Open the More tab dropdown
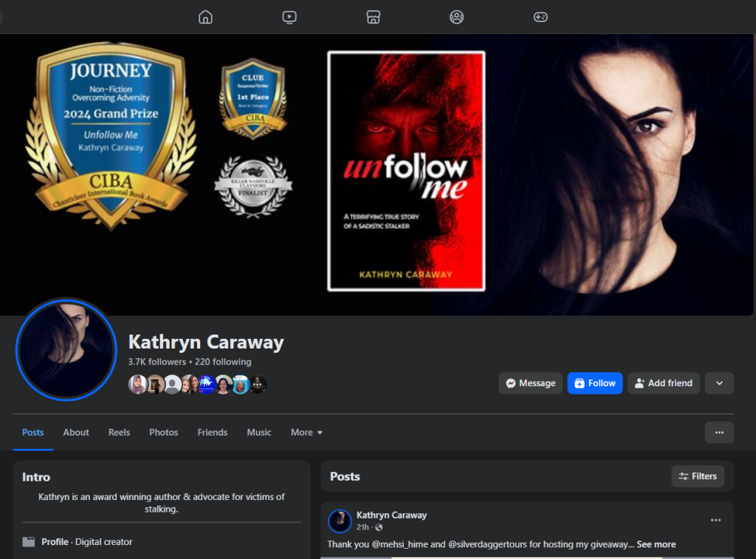This screenshot has height=559, width=756. pos(306,433)
